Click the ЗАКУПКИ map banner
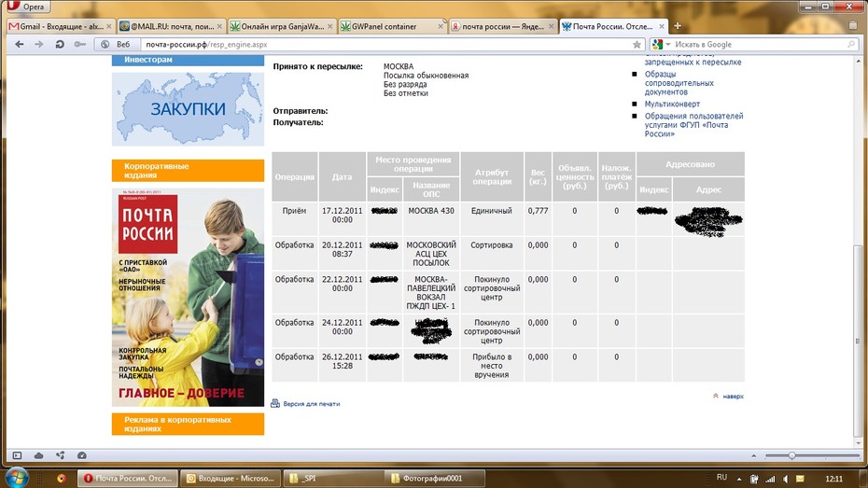 (188, 109)
